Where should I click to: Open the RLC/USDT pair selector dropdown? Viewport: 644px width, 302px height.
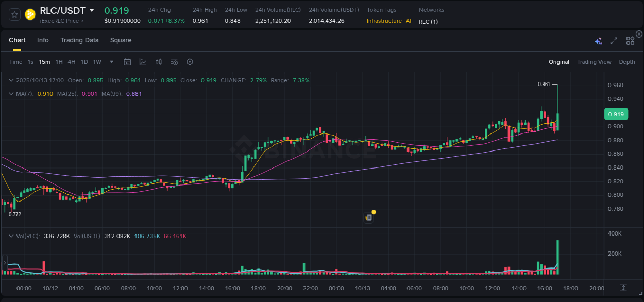[91, 10]
